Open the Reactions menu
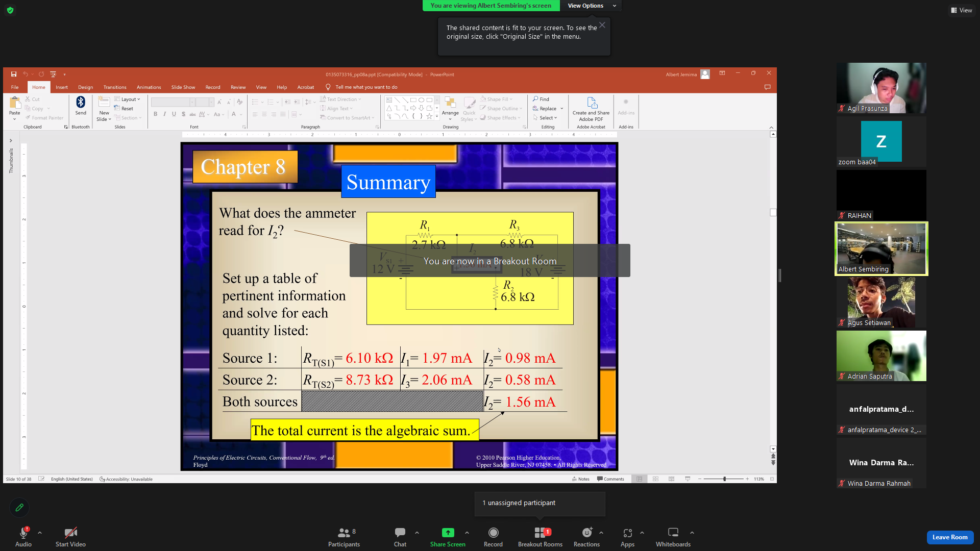Viewport: 980px width, 551px height. [586, 537]
